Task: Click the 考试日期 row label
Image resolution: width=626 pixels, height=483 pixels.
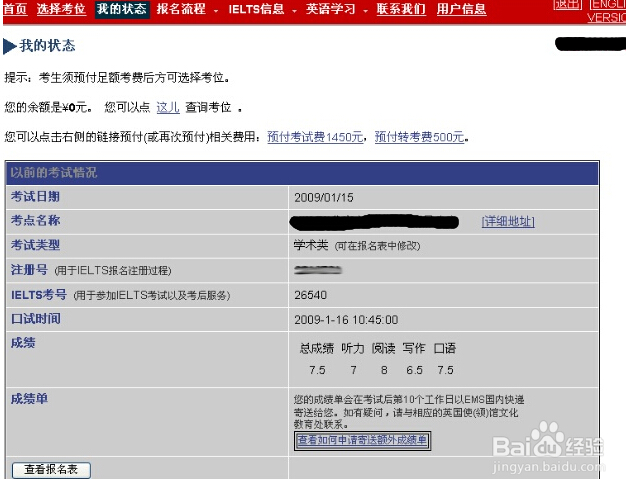Action: pos(35,196)
